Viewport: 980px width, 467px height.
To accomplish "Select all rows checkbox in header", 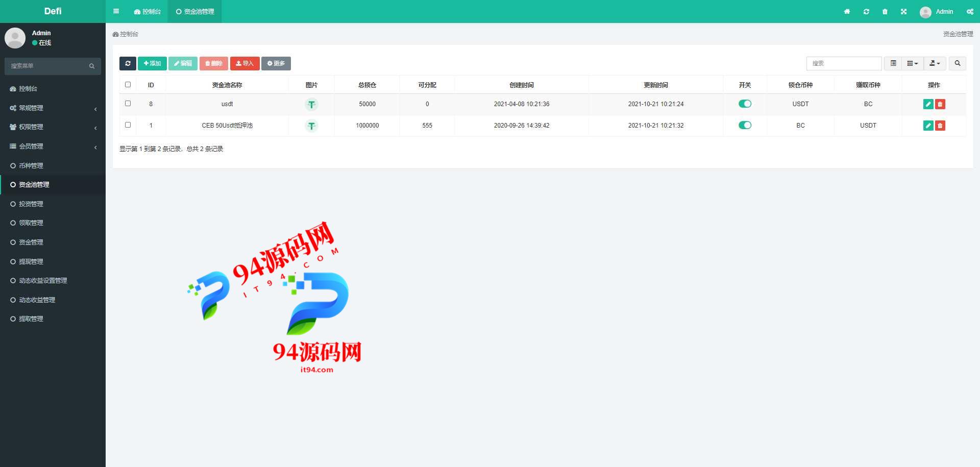I will point(128,85).
